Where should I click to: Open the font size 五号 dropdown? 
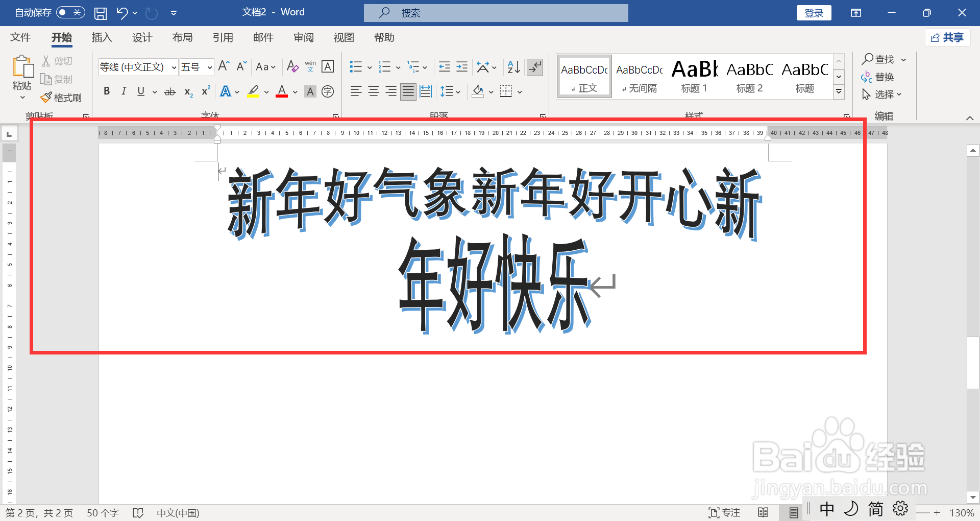pyautogui.click(x=209, y=67)
